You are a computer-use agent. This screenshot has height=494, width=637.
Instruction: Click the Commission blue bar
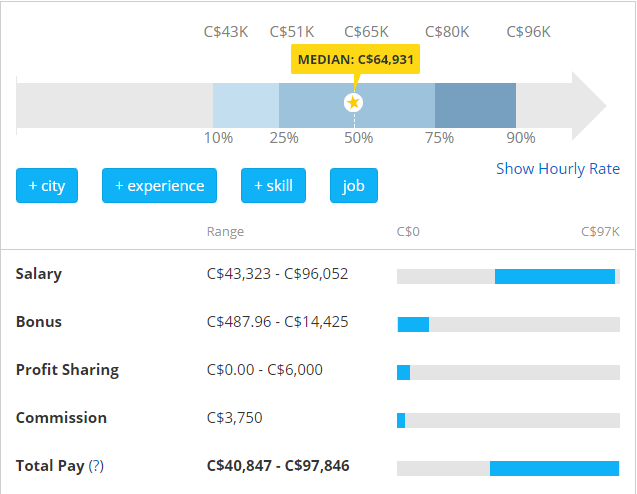[401, 420]
